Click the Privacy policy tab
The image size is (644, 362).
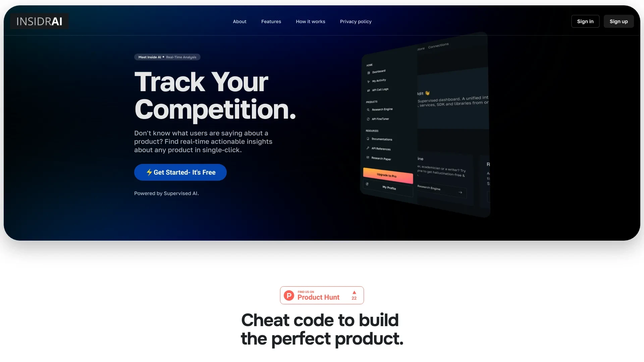[x=356, y=21]
